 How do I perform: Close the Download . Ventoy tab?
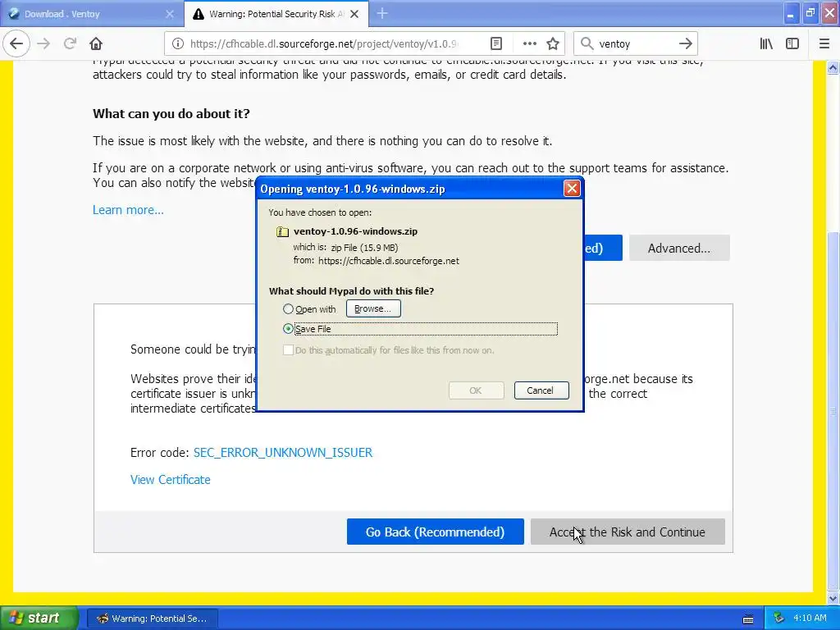point(170,14)
